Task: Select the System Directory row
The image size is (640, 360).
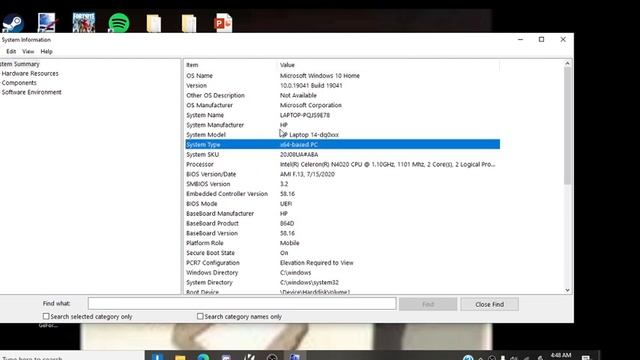Action: 342,282
